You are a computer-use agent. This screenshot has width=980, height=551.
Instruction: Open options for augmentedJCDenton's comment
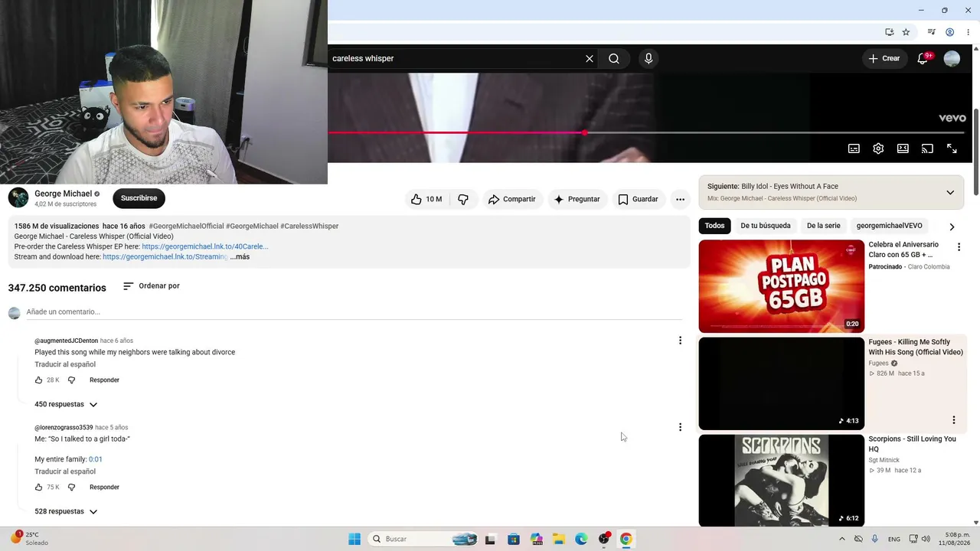(680, 341)
